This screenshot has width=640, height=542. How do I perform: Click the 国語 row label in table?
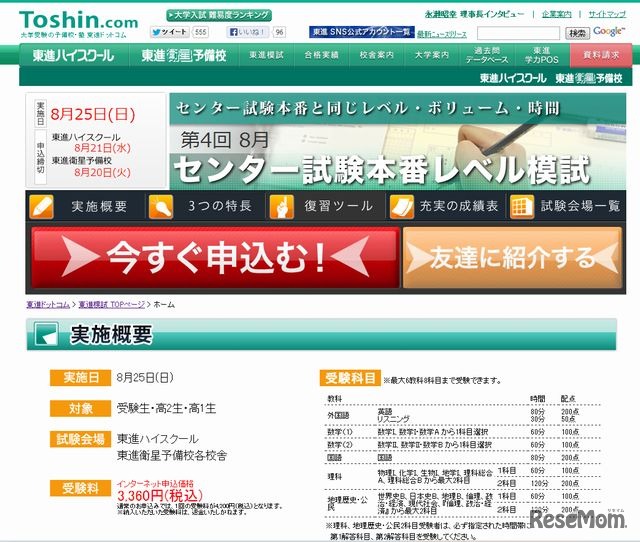point(334,458)
